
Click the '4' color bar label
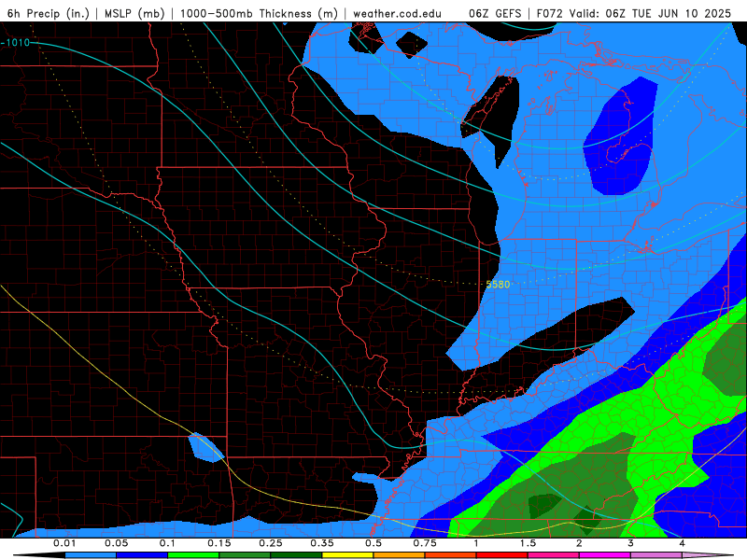tap(683, 543)
